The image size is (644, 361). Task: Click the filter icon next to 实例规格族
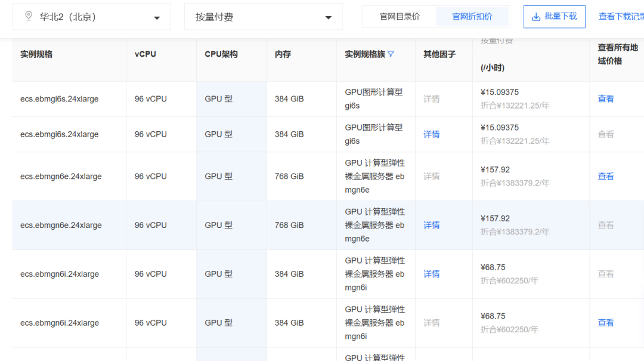(391, 54)
